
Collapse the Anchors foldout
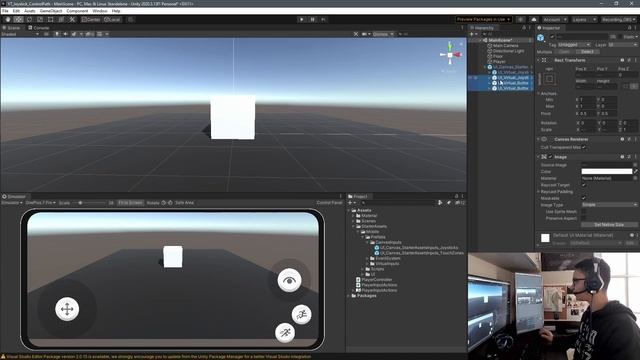click(x=539, y=93)
